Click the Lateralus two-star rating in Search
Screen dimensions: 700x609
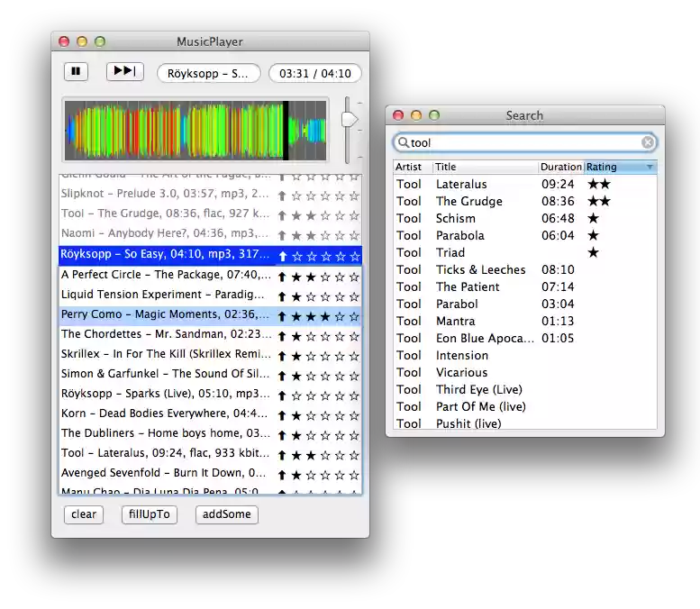coord(599,184)
